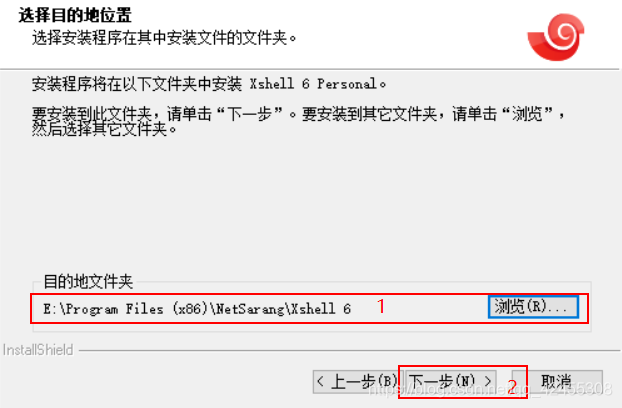Click NetSarang in the destination path
The height and width of the screenshot is (408, 622).
pyautogui.click(x=250, y=308)
